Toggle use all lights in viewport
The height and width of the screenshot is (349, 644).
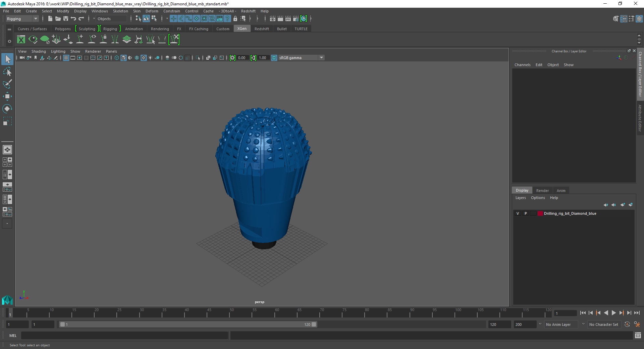pos(150,58)
